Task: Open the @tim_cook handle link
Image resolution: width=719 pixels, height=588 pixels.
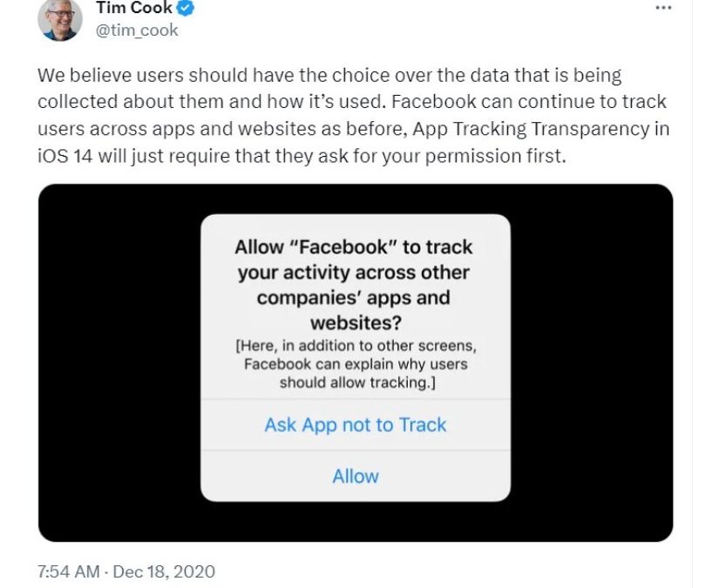Action: [137, 30]
